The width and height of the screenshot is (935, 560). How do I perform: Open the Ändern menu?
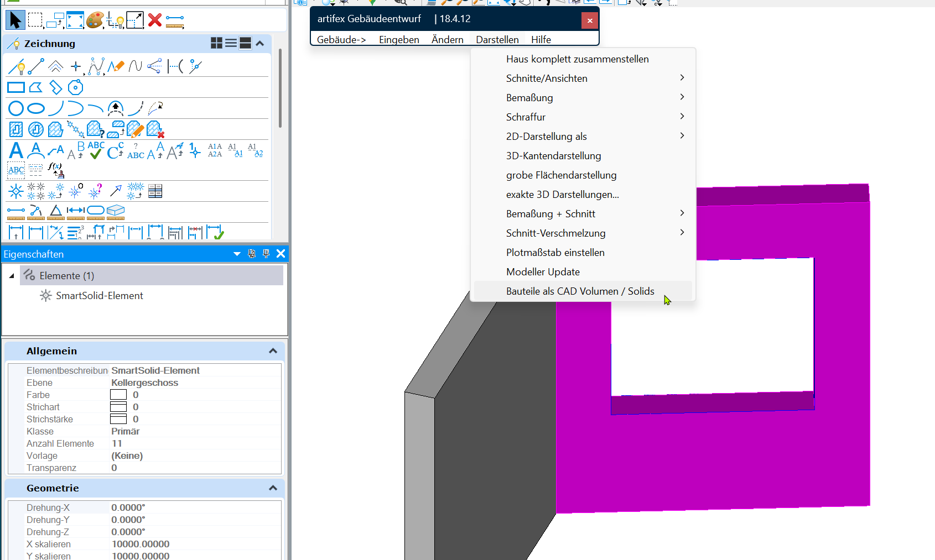click(x=447, y=39)
